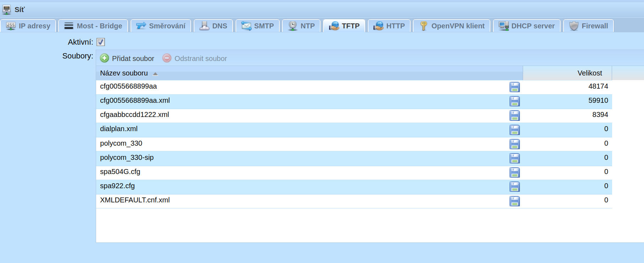This screenshot has width=644, height=263.
Task: Select file name dialplan.xml
Action: pyautogui.click(x=119, y=129)
